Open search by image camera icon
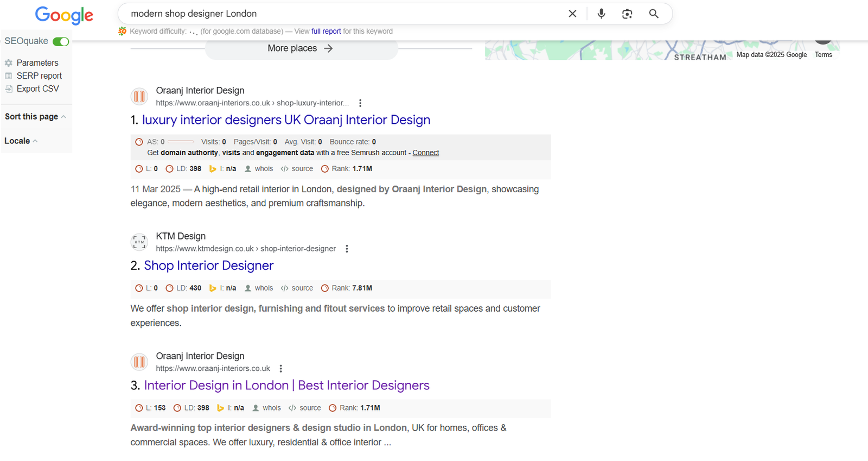868x461 pixels. [627, 14]
